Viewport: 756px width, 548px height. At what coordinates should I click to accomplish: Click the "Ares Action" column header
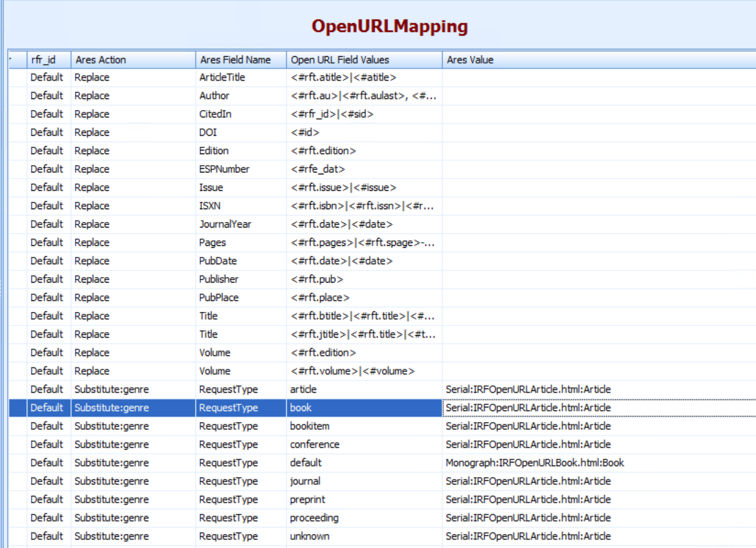[x=98, y=59]
